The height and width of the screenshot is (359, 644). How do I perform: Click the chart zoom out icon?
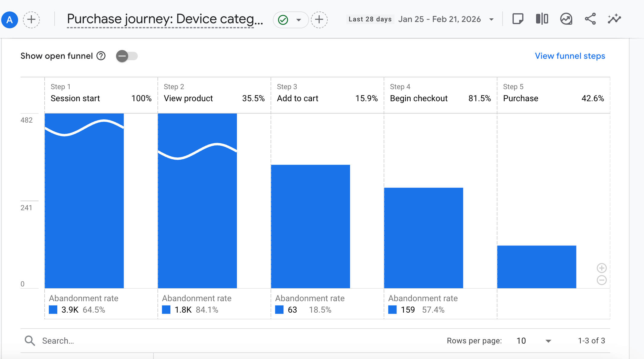[601, 280]
